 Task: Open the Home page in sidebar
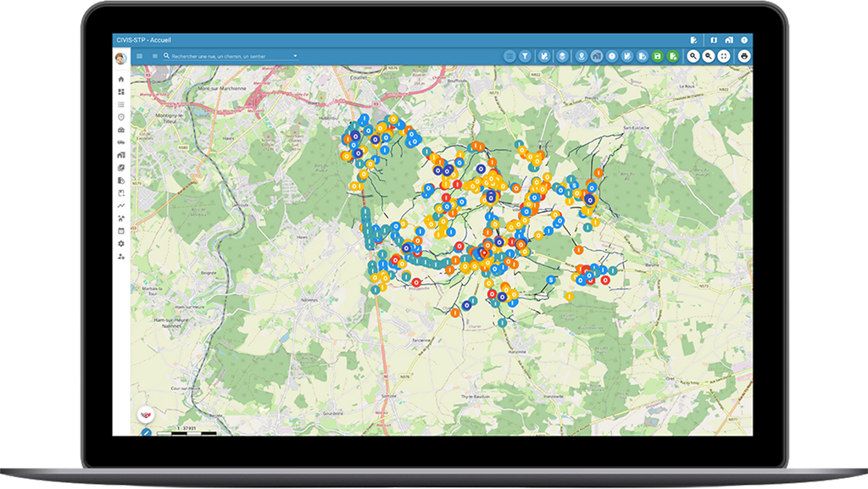tap(121, 79)
